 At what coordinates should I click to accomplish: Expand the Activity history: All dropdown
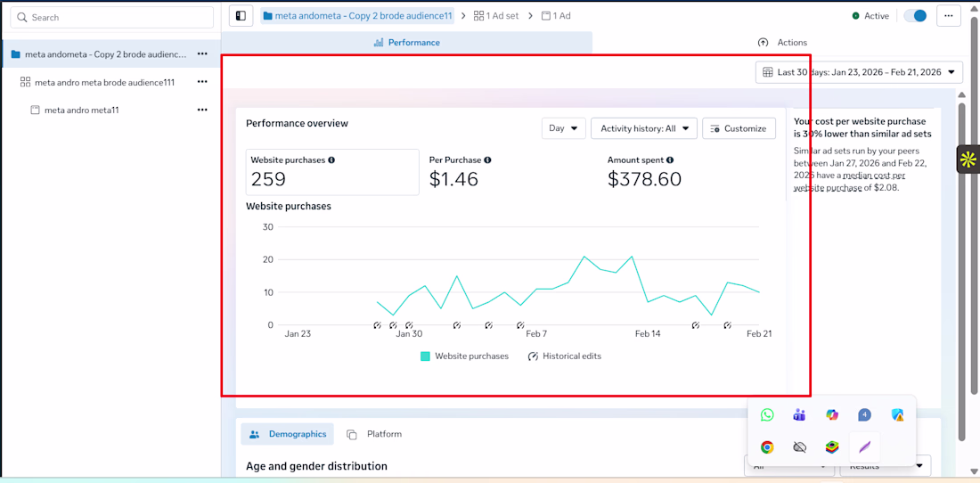point(644,128)
